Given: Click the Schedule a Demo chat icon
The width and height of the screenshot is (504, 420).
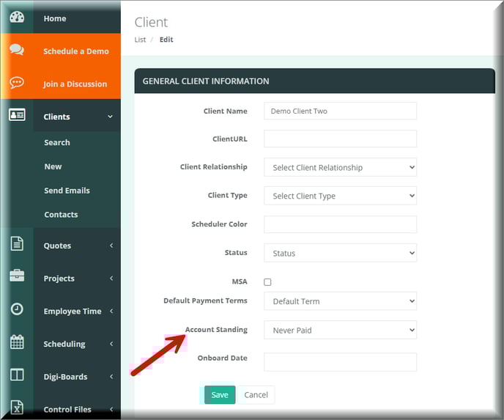Looking at the screenshot, I should pyautogui.click(x=17, y=51).
